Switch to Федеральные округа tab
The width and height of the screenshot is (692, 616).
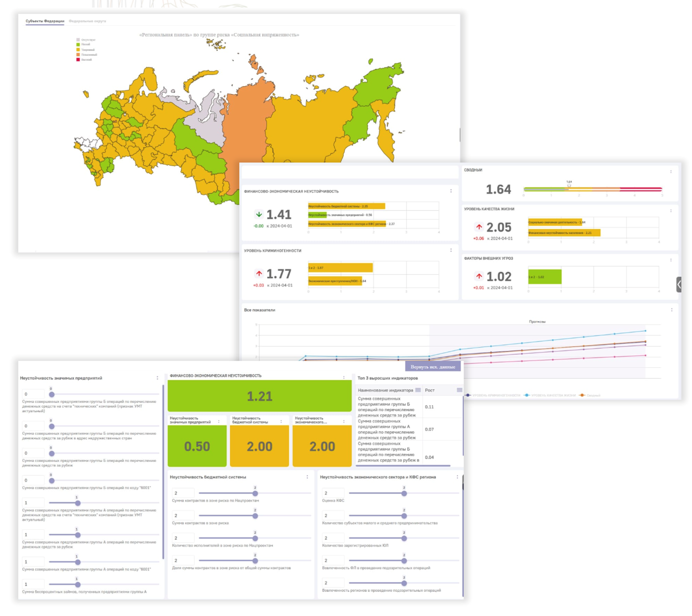click(x=87, y=21)
